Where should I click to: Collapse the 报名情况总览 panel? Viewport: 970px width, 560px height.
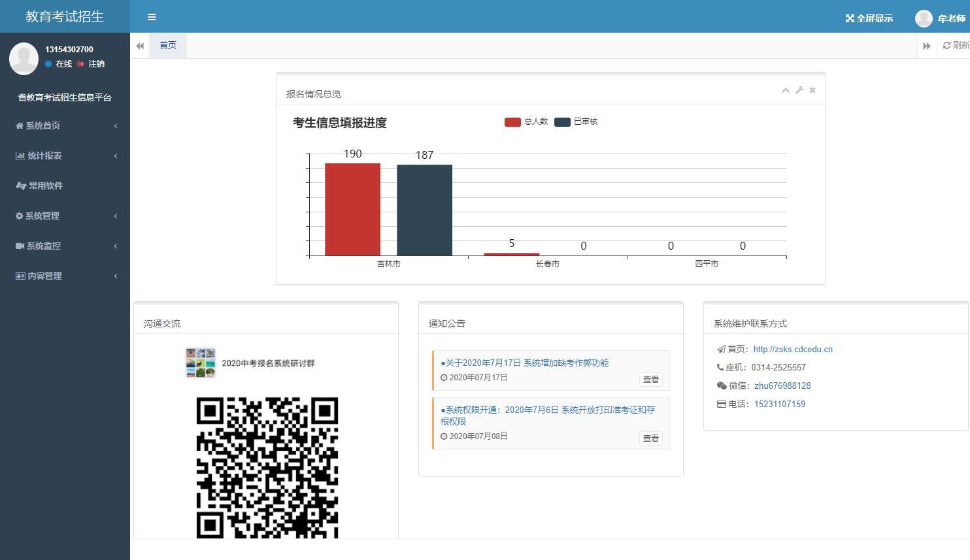click(x=786, y=90)
